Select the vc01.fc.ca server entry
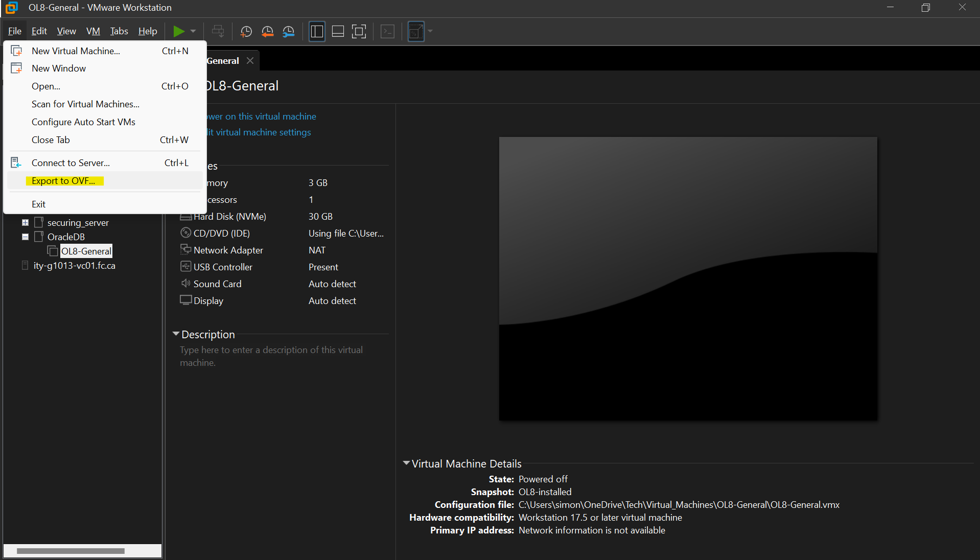This screenshot has height=560, width=980. tap(74, 266)
